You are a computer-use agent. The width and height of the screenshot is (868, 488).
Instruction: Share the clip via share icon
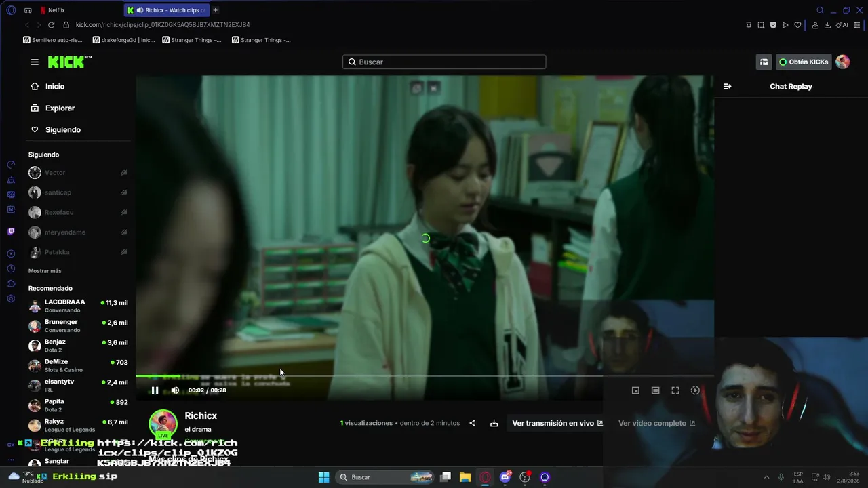[473, 423]
